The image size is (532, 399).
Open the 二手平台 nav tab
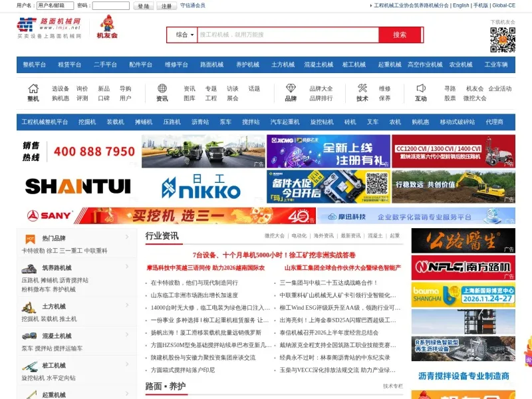coord(105,65)
